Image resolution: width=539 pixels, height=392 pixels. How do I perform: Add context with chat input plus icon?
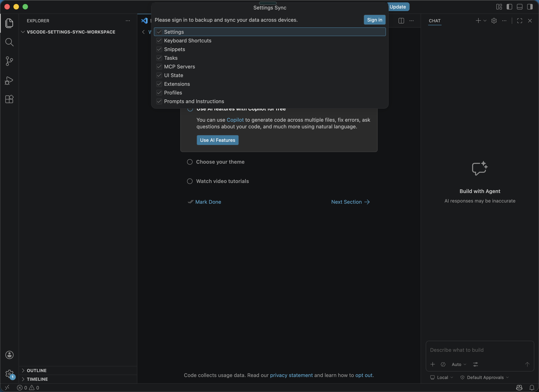pos(433,364)
